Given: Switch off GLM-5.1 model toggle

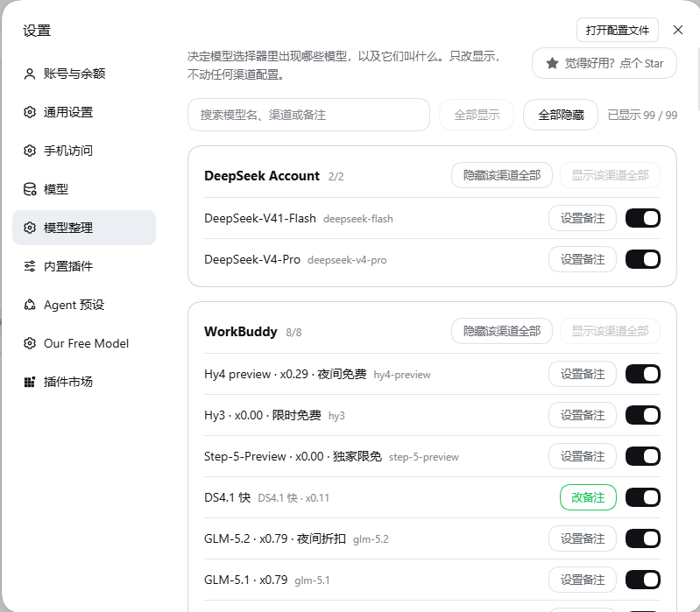Looking at the screenshot, I should [642, 580].
